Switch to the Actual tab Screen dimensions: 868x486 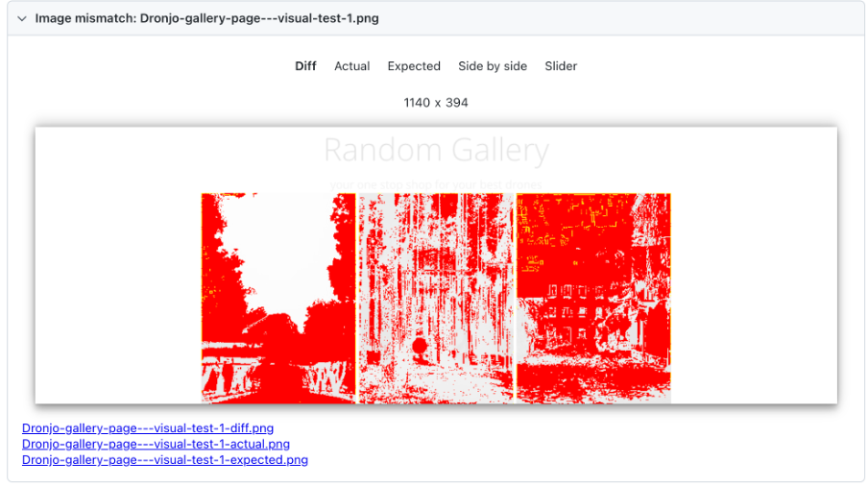tap(351, 66)
